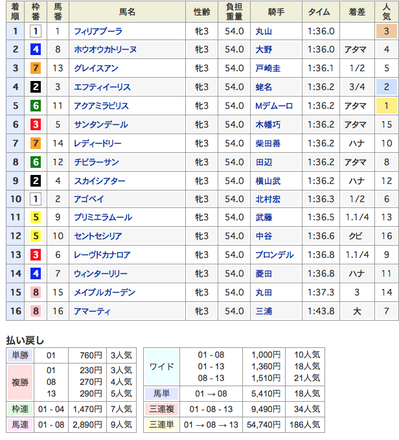This screenshot has height=440, width=399.
Task: Click the 着順 column header
Action: click(15, 12)
